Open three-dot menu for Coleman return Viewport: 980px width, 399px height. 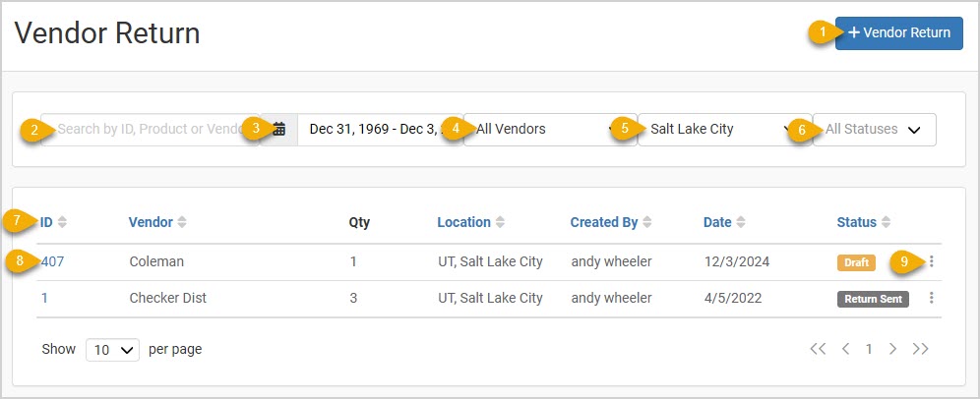[931, 261]
